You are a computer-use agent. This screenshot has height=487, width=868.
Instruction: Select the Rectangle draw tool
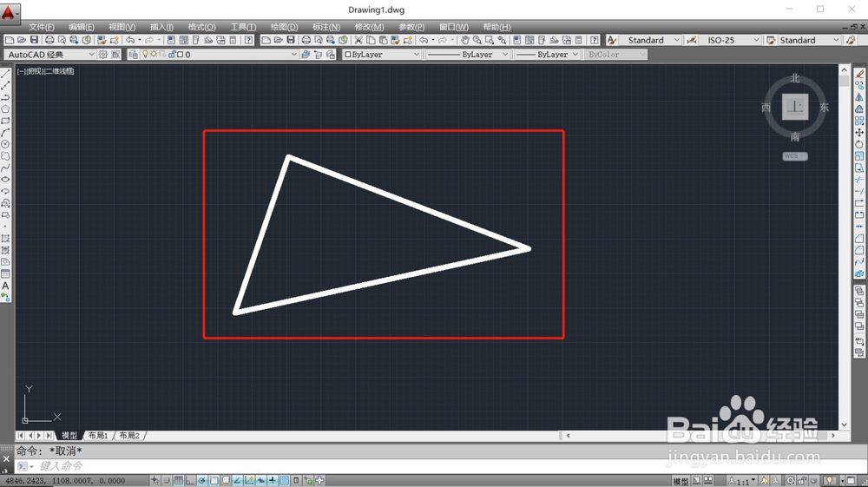(5, 121)
